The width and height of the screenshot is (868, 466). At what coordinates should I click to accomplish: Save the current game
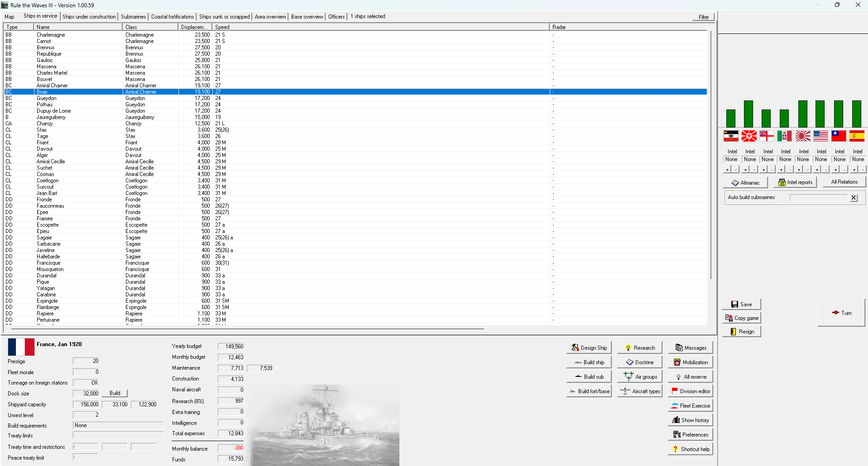[x=741, y=304]
